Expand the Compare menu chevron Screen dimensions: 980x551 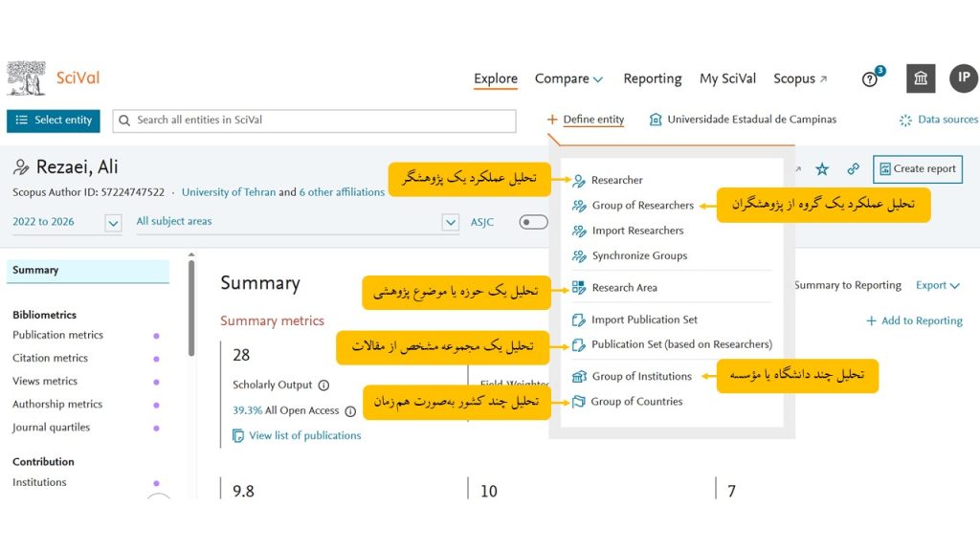598,79
